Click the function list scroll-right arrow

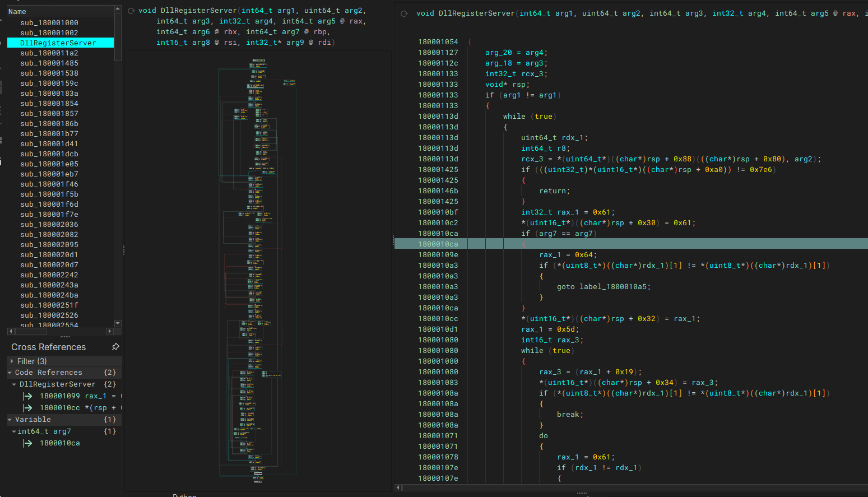coord(110,331)
